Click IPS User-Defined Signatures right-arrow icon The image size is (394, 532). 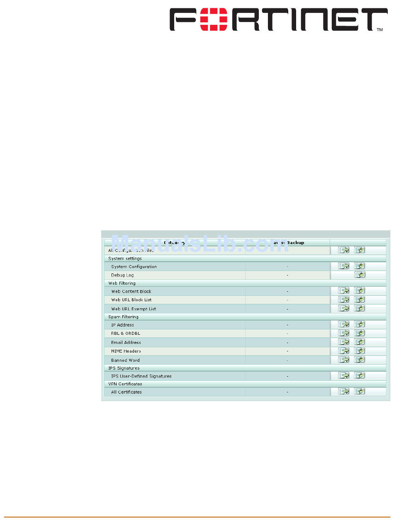click(x=344, y=376)
